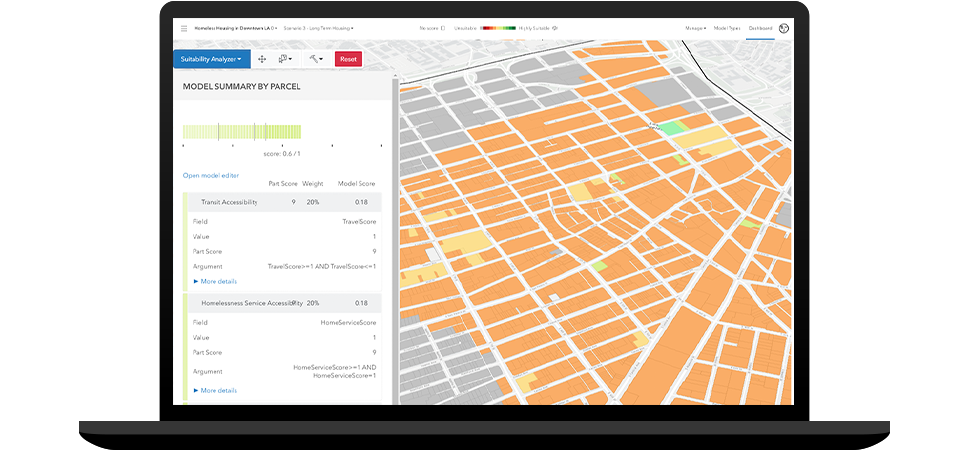Image resolution: width=969 pixels, height=450 pixels.
Task: Go to the Model Types tab
Action: 726,28
